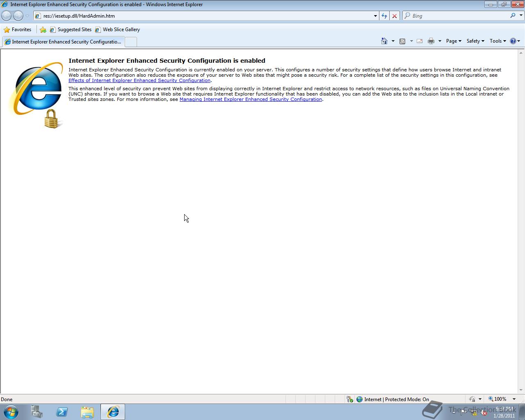Expand the zoom level dropdown arrow

point(514,399)
